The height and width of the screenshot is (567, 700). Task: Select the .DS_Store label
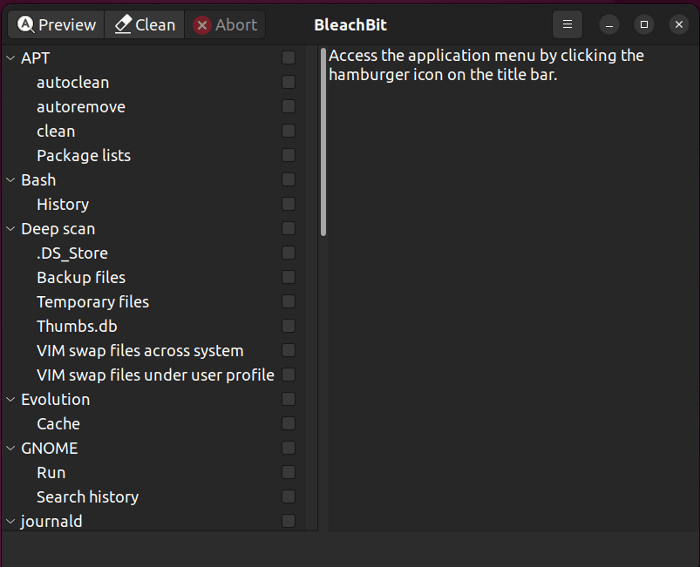tap(72, 253)
